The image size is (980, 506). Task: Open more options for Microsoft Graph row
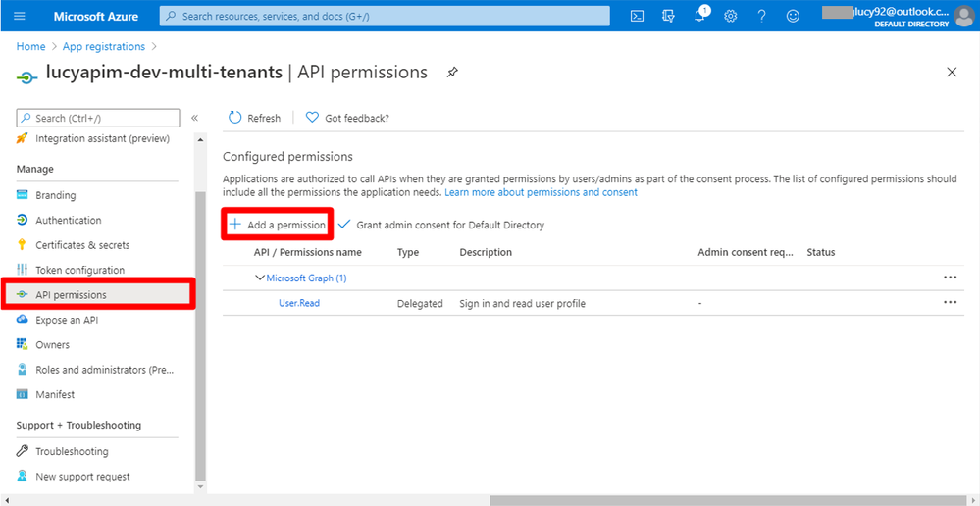click(x=950, y=278)
